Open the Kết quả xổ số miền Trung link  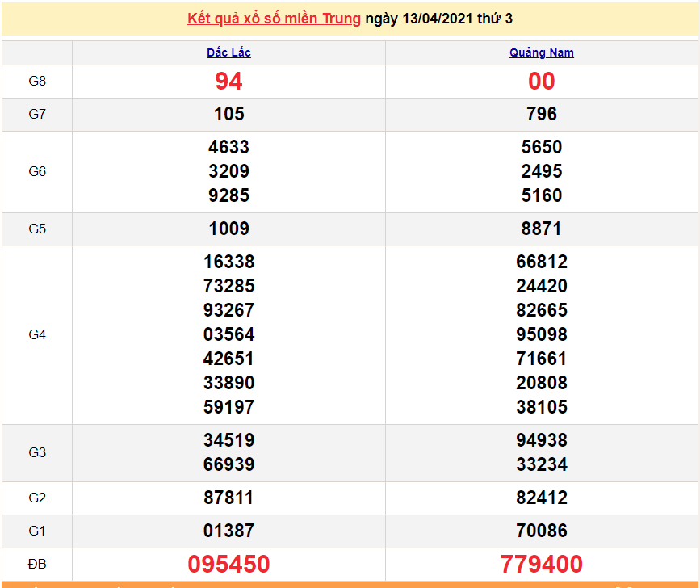pyautogui.click(x=274, y=19)
